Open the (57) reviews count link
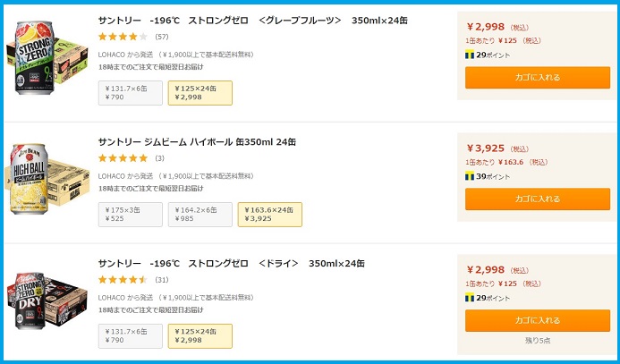This screenshot has width=620, height=364. coord(162,37)
